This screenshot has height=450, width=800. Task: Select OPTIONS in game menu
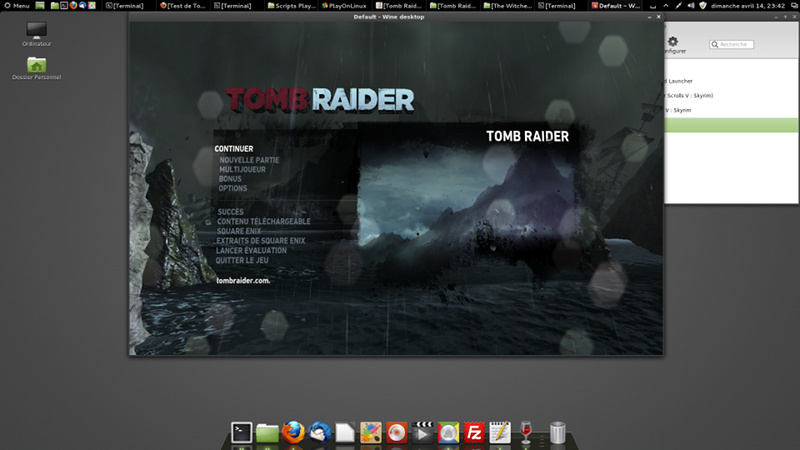[x=233, y=188]
